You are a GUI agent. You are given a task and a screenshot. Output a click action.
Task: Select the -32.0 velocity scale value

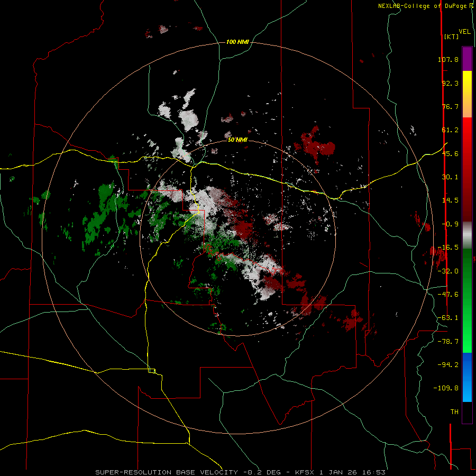pos(448,271)
